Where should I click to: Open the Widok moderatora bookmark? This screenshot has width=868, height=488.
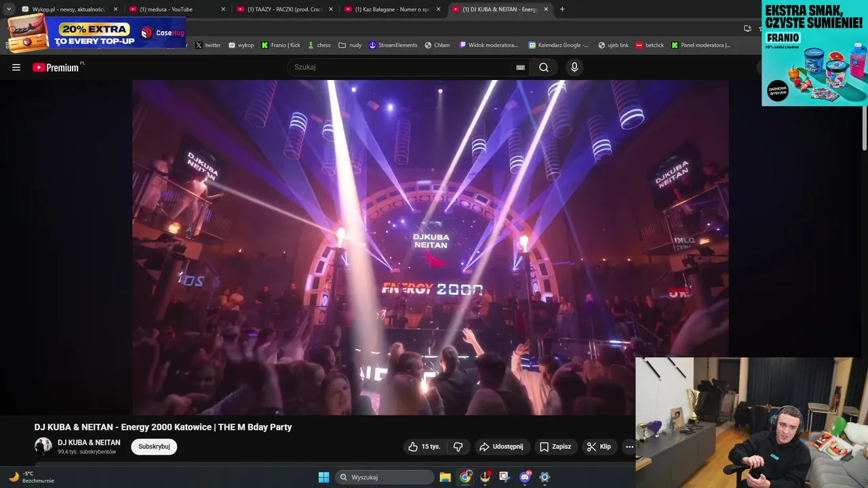(488, 45)
